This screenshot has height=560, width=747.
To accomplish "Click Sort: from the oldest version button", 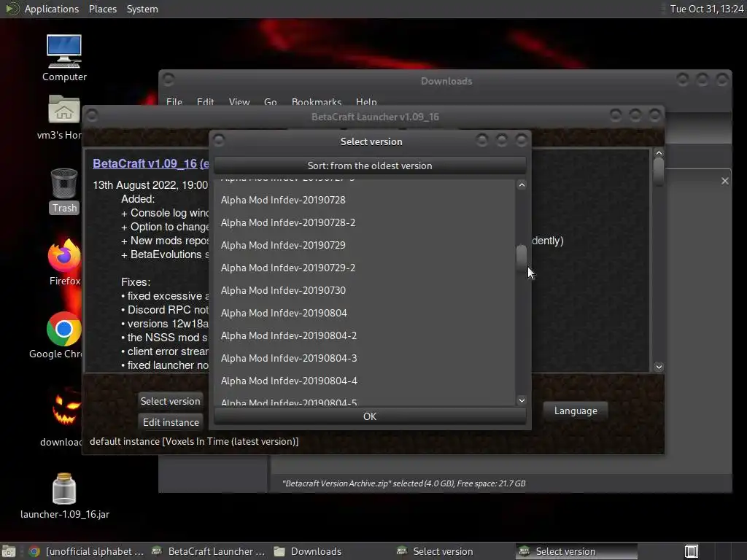I will 370,166.
